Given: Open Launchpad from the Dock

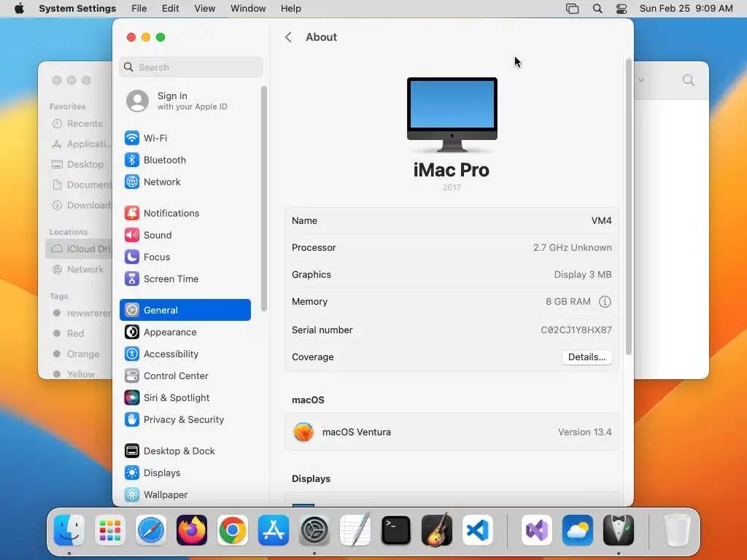Looking at the screenshot, I should (110, 530).
